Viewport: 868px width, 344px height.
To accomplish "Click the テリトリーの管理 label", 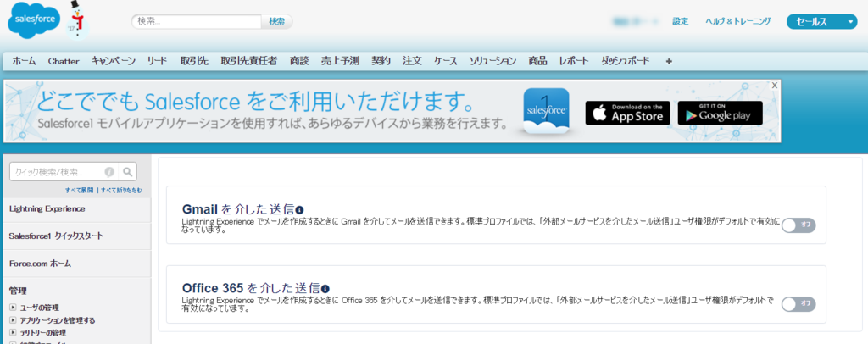I will 43,333.
